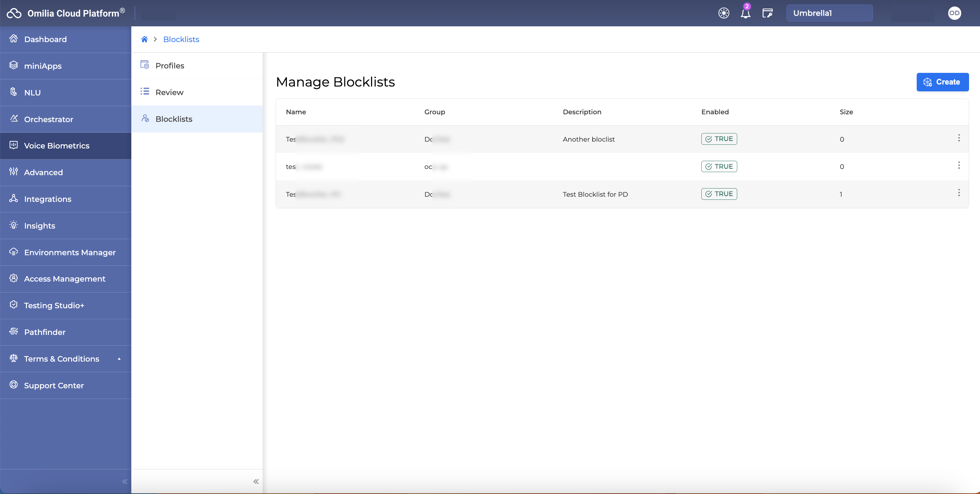Open global settings globe icon
Screen dimensions: 980x494
coord(725,13)
